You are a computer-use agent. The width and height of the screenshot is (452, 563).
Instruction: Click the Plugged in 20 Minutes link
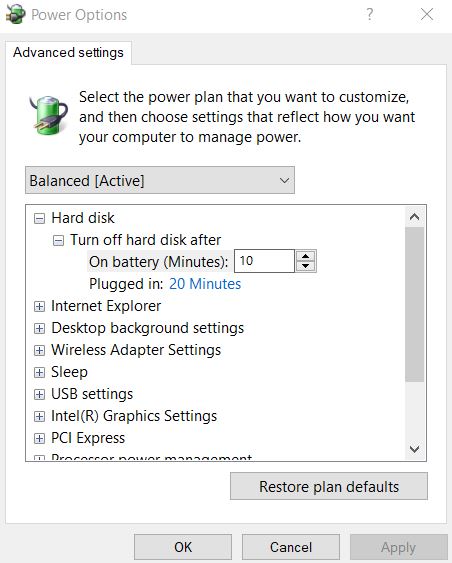(x=205, y=284)
